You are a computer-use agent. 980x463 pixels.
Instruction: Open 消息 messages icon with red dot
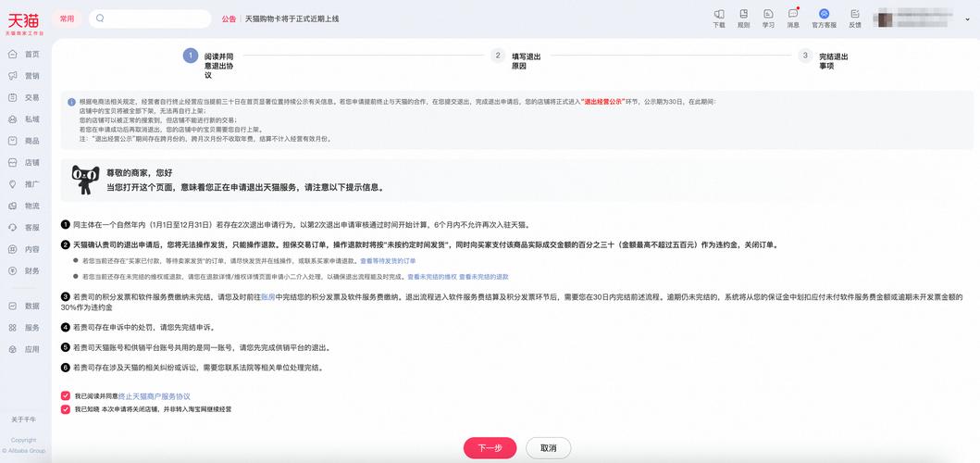point(793,14)
